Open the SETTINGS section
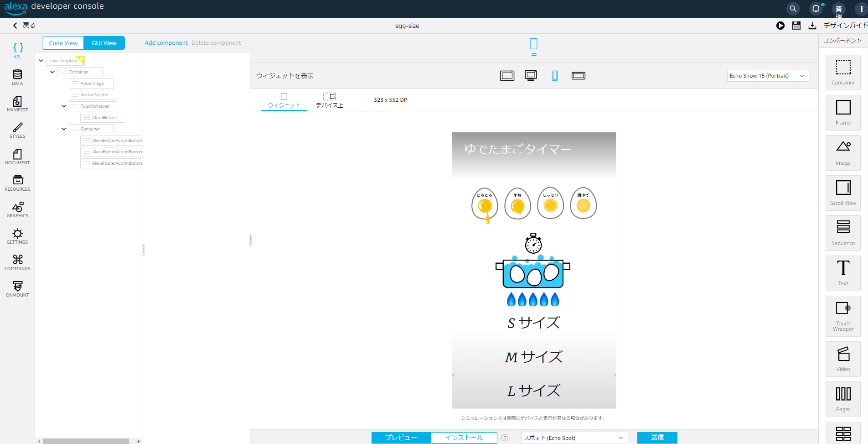The width and height of the screenshot is (868, 444). tap(17, 236)
